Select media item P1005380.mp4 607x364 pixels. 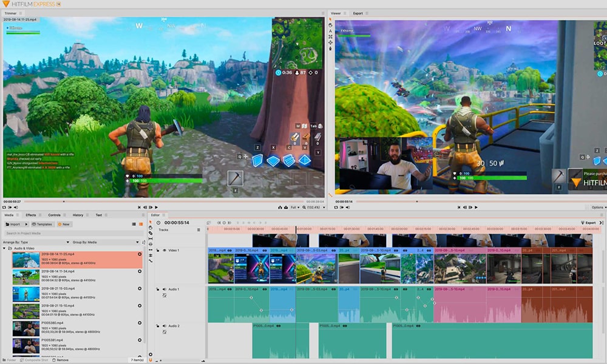click(76, 328)
